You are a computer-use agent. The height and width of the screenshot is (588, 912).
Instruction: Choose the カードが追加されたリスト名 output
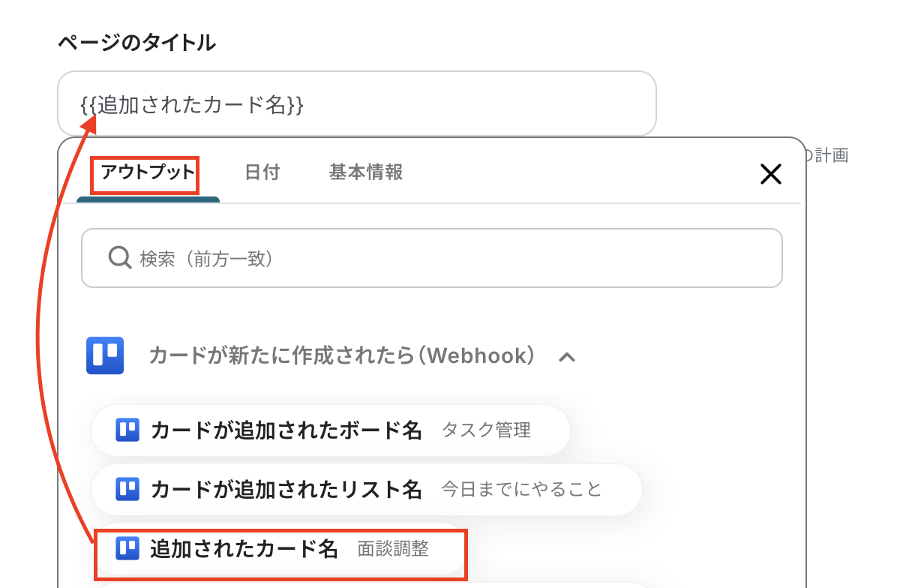pos(286,490)
